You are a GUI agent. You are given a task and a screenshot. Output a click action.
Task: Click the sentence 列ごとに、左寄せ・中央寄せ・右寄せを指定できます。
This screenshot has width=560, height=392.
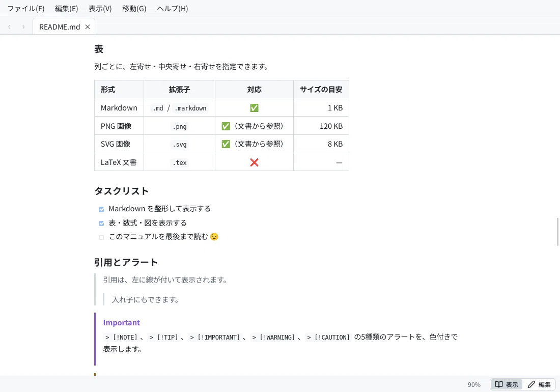click(x=182, y=66)
